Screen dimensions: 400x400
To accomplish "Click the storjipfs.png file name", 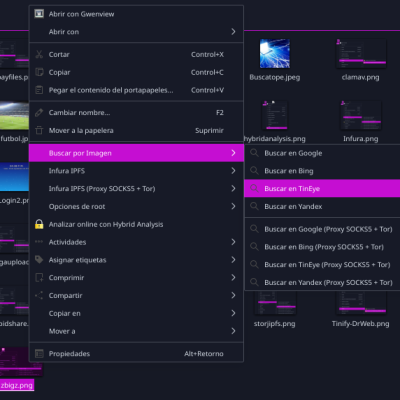I will coord(274,324).
